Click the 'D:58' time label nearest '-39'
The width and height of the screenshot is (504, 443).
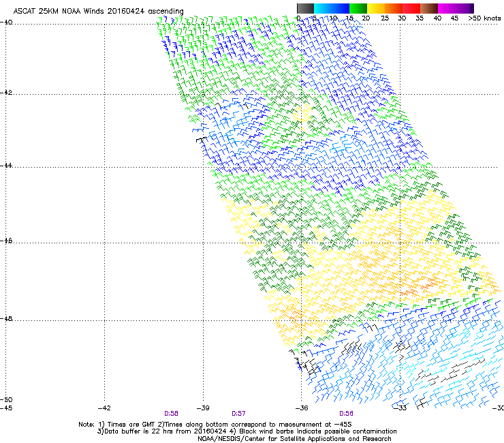[171, 414]
